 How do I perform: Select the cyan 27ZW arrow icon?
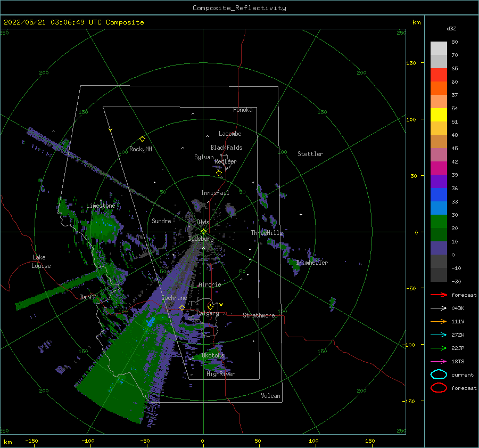(x=439, y=335)
